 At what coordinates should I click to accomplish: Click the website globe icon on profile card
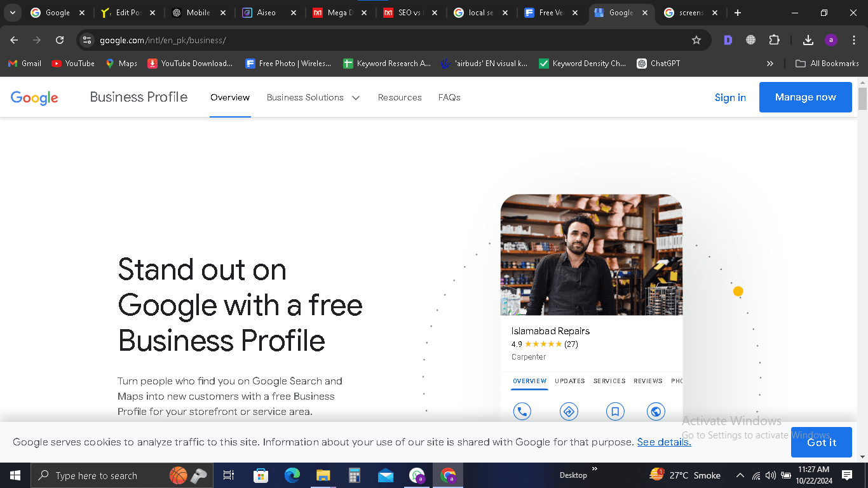tap(656, 412)
